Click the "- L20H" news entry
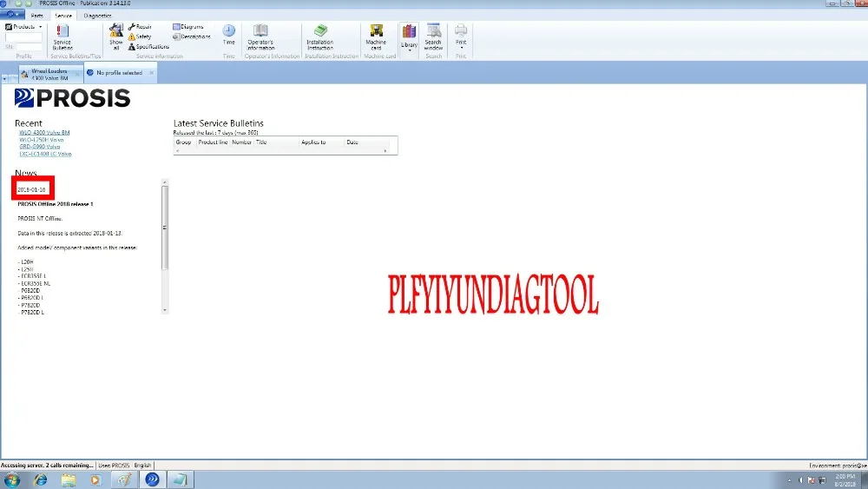Viewport: 868px width, 489px height. tap(25, 262)
